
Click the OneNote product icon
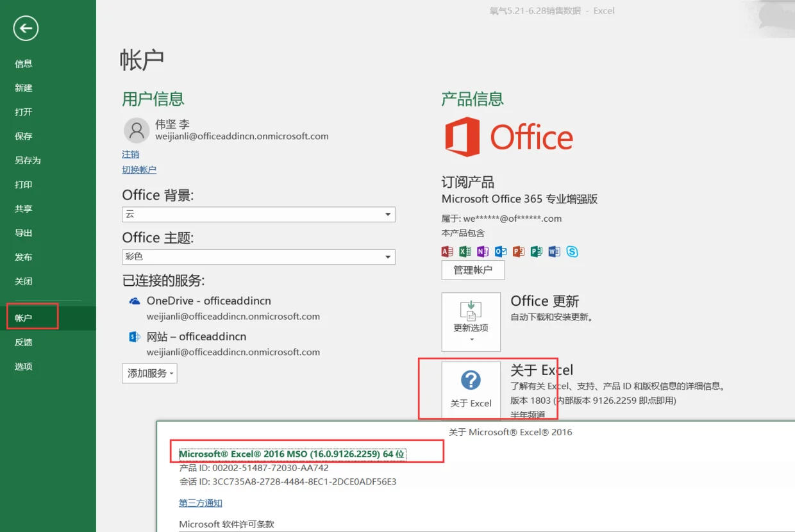tap(483, 251)
